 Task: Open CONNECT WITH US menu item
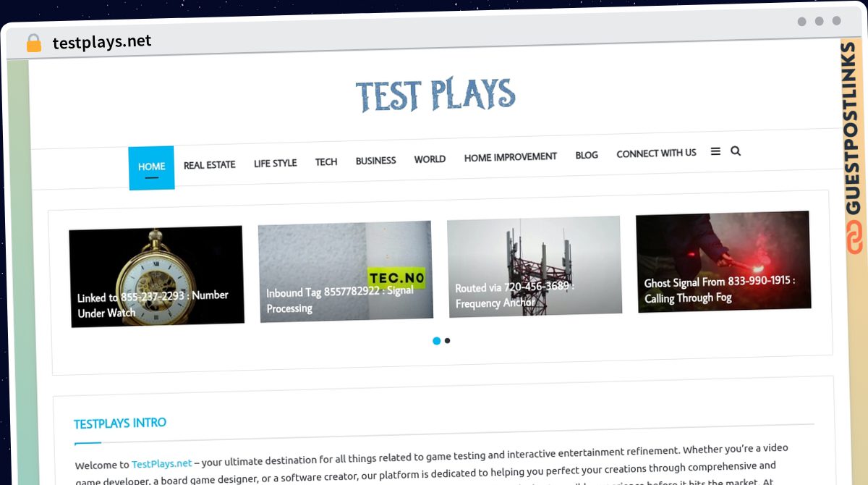656,153
